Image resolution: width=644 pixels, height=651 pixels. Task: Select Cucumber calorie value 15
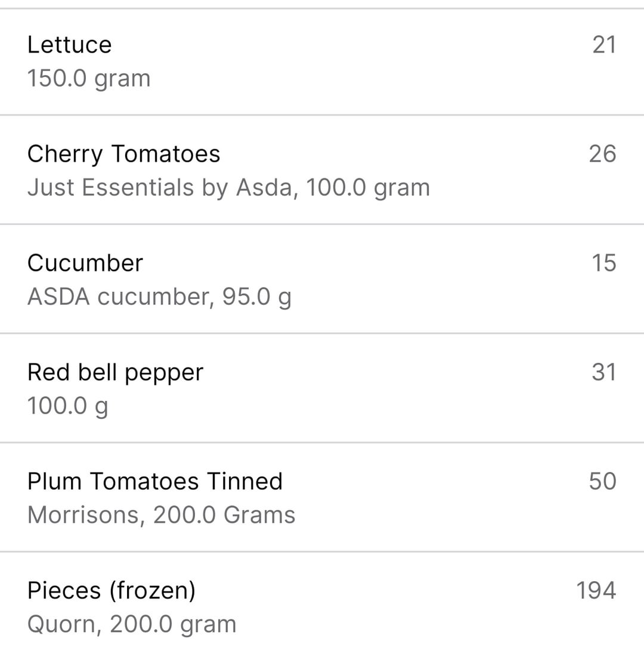(x=603, y=263)
